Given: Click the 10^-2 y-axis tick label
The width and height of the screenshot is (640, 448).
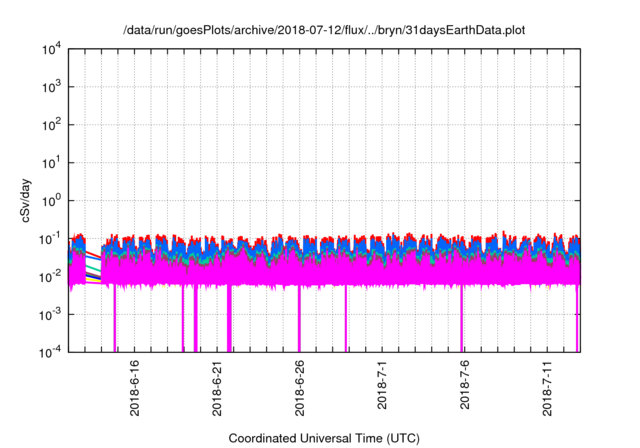Looking at the screenshot, I should 50,277.
